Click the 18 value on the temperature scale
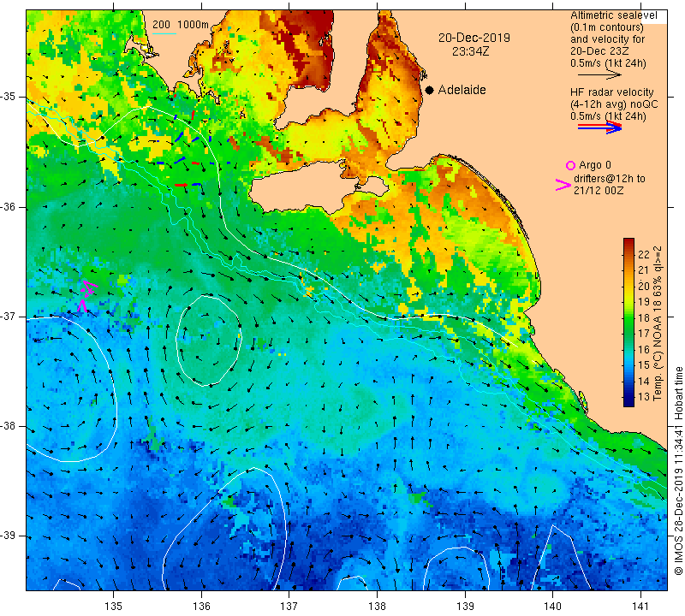 (x=644, y=317)
